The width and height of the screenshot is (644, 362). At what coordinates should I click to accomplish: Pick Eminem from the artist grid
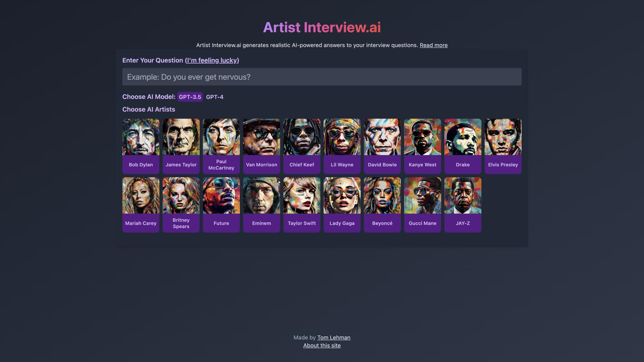pos(261,204)
